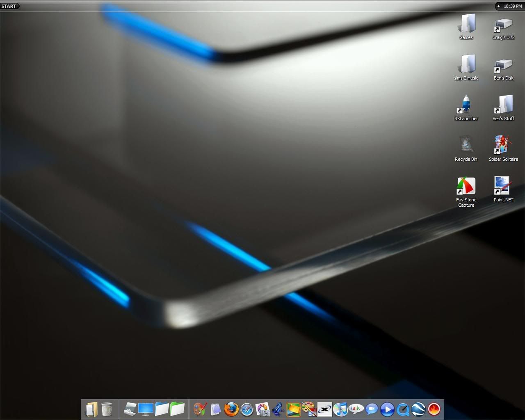The image size is (525, 420).
Task: Click the blue monitor icon in dock
Action: (146, 409)
